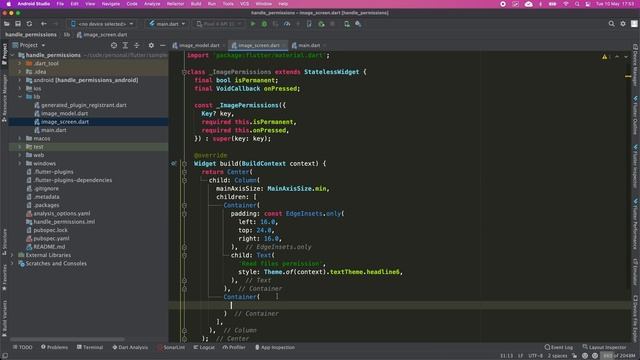This screenshot has width=640, height=360.
Task: Open the VCS menu
Action: pos(244,4)
